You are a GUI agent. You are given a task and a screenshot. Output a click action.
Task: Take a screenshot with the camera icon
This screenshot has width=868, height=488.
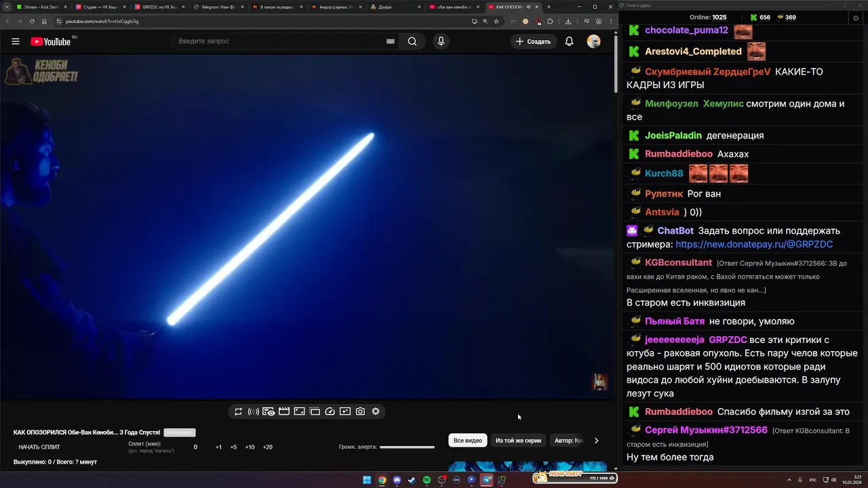coord(360,411)
